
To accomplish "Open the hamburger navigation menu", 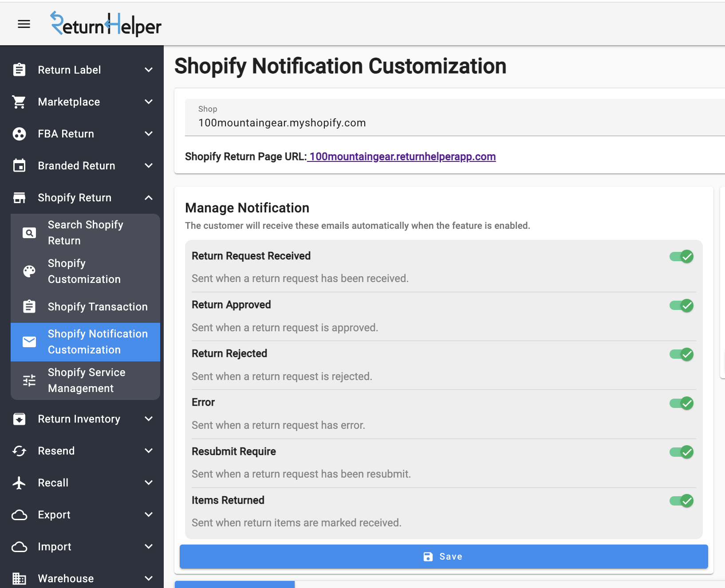I will (24, 24).
